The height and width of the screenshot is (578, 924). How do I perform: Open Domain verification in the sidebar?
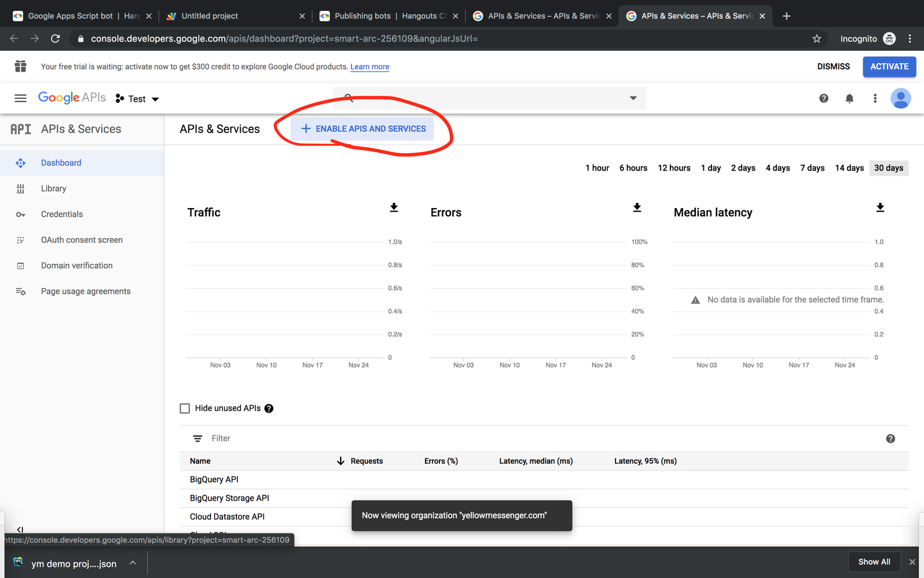(x=82, y=266)
